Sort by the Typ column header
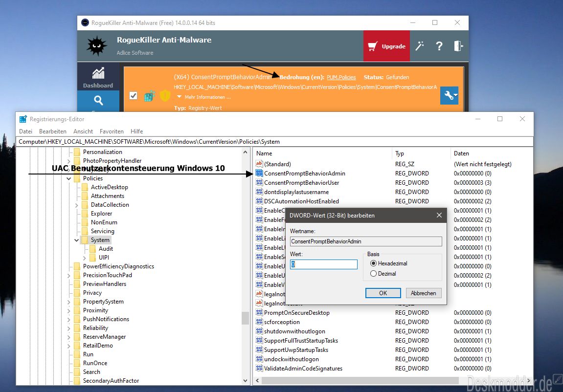Screen dimensions: 563x392 tap(421, 153)
